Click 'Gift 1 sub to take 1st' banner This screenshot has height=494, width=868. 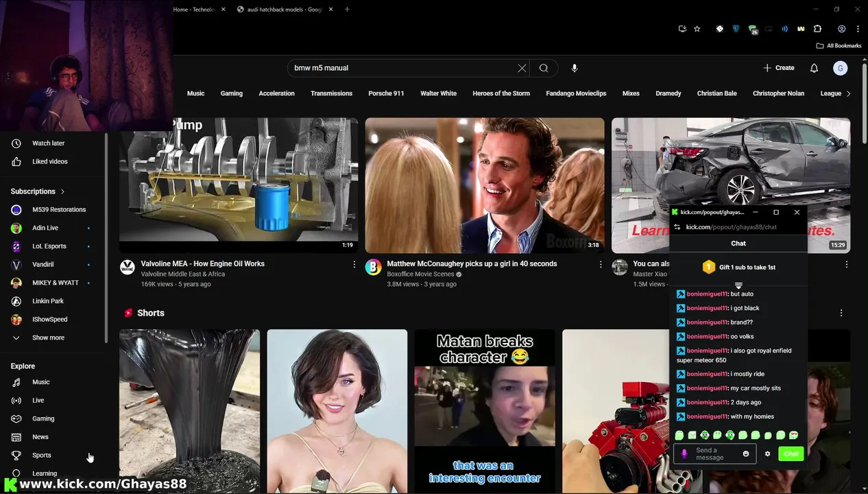tap(738, 267)
